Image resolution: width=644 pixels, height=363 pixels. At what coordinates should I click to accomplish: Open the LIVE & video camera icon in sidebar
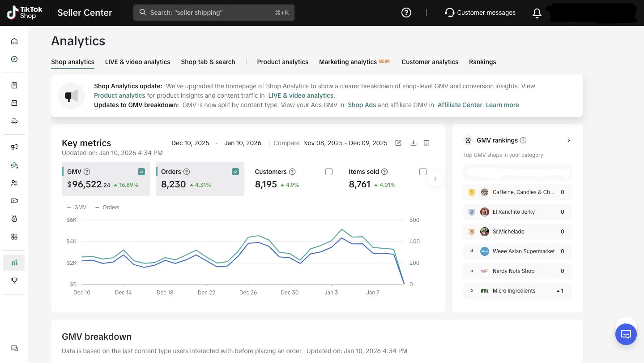coord(14,201)
